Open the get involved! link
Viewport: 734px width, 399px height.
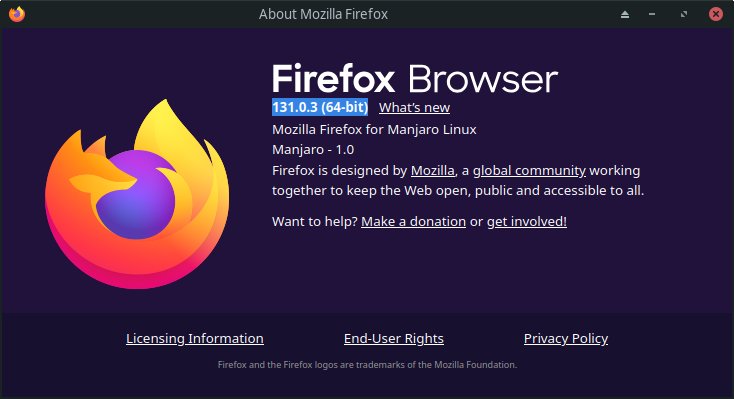pyautogui.click(x=527, y=222)
